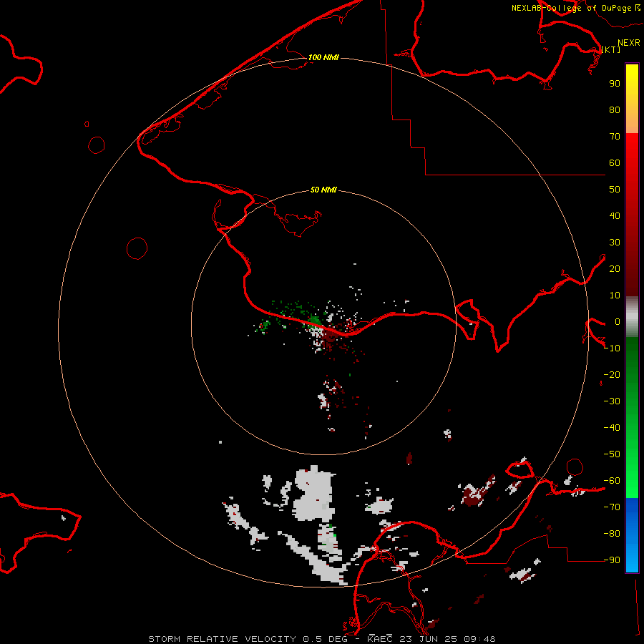This screenshot has height=644, width=644.
Task: Click the 60 value on velocity scale
Action: 615,163
